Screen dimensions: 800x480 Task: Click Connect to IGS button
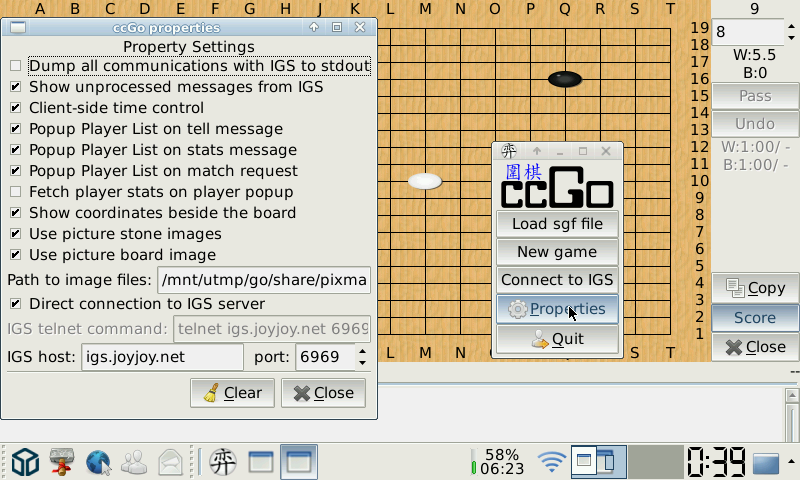tap(557, 280)
